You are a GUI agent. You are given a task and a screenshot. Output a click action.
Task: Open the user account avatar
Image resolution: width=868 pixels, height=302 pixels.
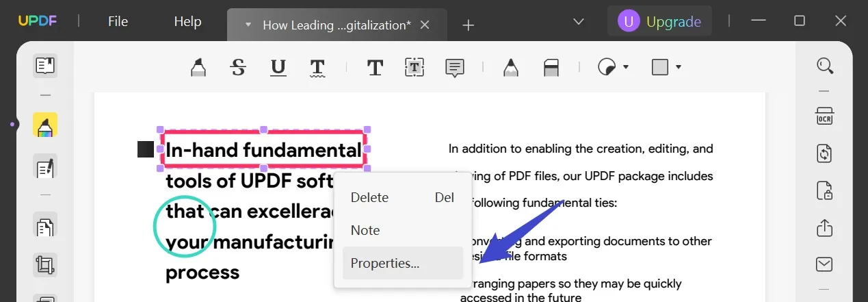pos(629,21)
